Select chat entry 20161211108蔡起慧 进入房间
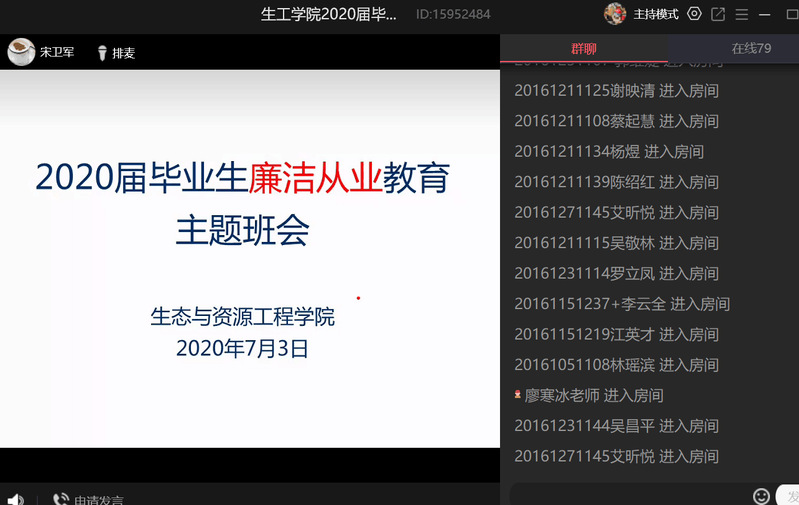The width and height of the screenshot is (799, 505). click(x=617, y=121)
